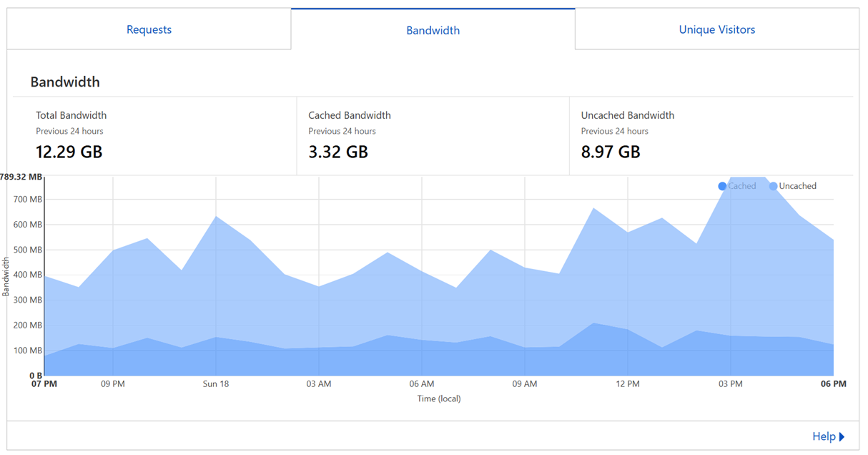Click the Total Bandwidth 12.29 GB value
Viewport: 868px width, 455px height.
(x=69, y=152)
